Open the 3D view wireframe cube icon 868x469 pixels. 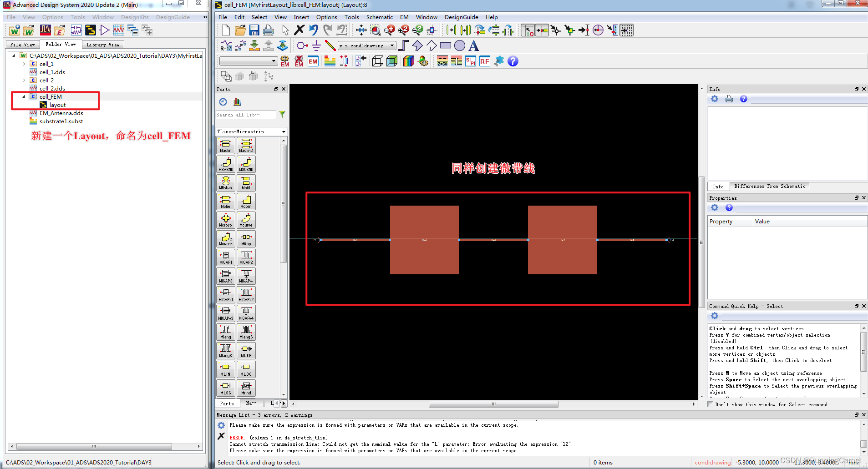click(x=377, y=61)
